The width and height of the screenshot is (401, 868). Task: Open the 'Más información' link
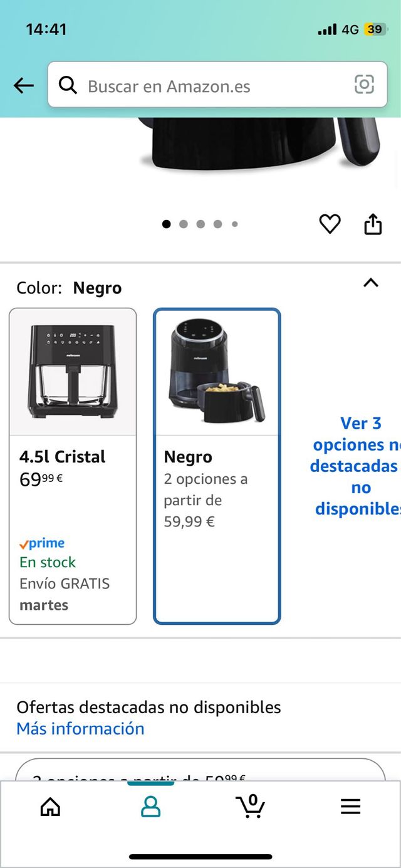(80, 728)
